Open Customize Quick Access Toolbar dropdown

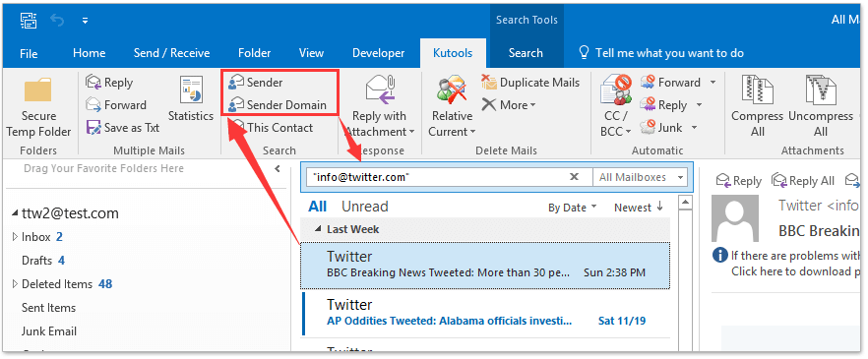pos(85,22)
